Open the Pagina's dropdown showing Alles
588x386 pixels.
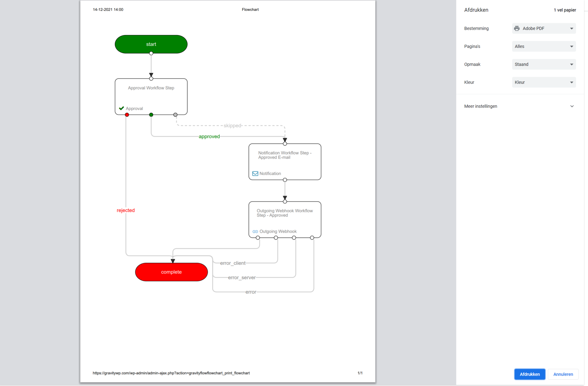pos(543,46)
